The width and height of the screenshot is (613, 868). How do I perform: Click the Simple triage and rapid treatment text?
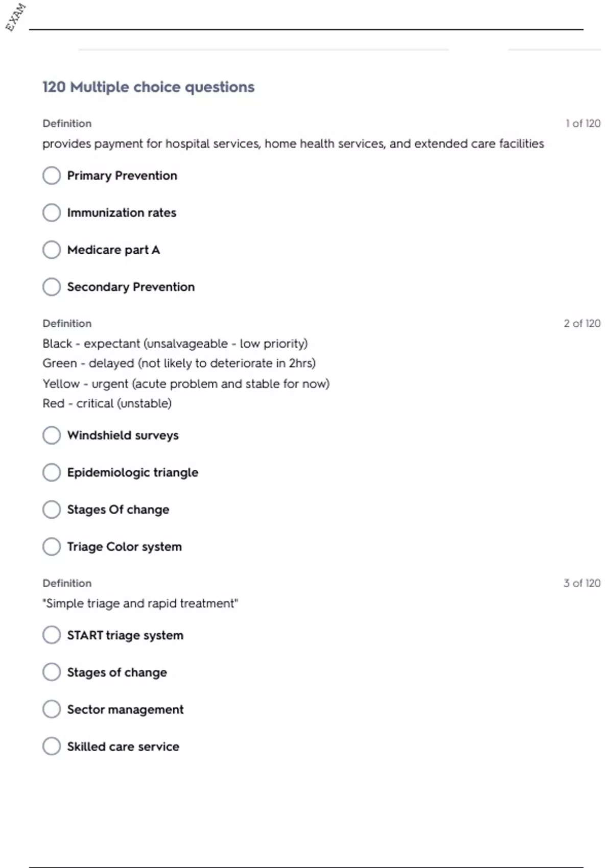(x=140, y=604)
